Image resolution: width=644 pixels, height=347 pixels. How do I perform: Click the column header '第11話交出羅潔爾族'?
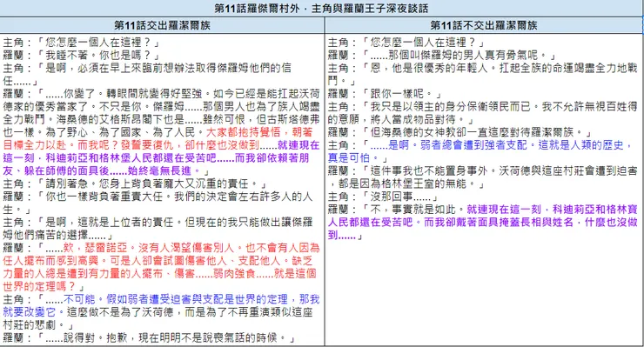point(162,25)
